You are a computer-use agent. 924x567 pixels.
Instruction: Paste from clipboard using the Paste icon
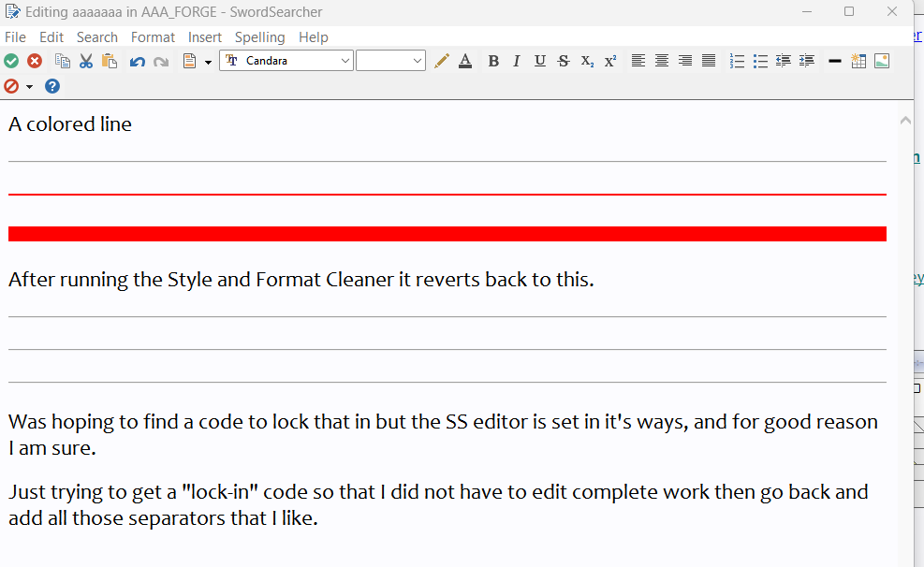point(110,61)
